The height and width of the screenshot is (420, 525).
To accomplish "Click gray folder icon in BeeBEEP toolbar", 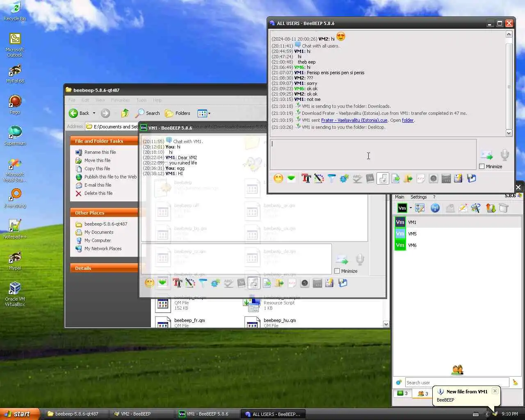I will point(504,208).
